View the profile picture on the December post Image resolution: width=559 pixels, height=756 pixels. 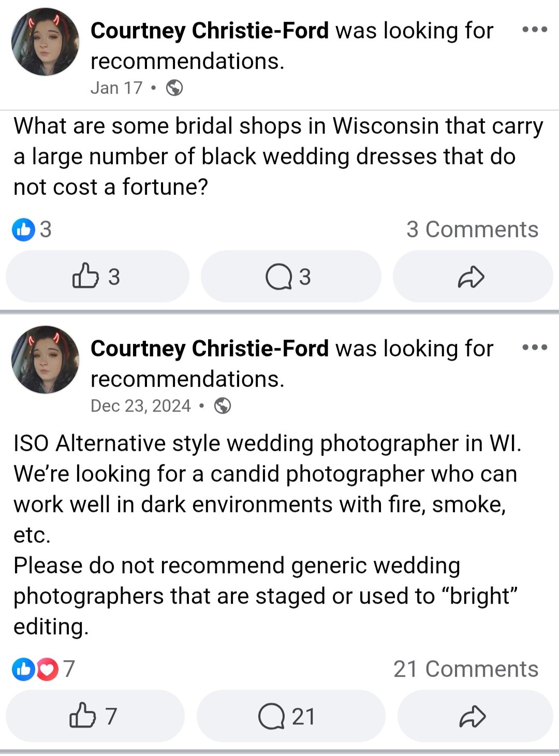tap(46, 360)
